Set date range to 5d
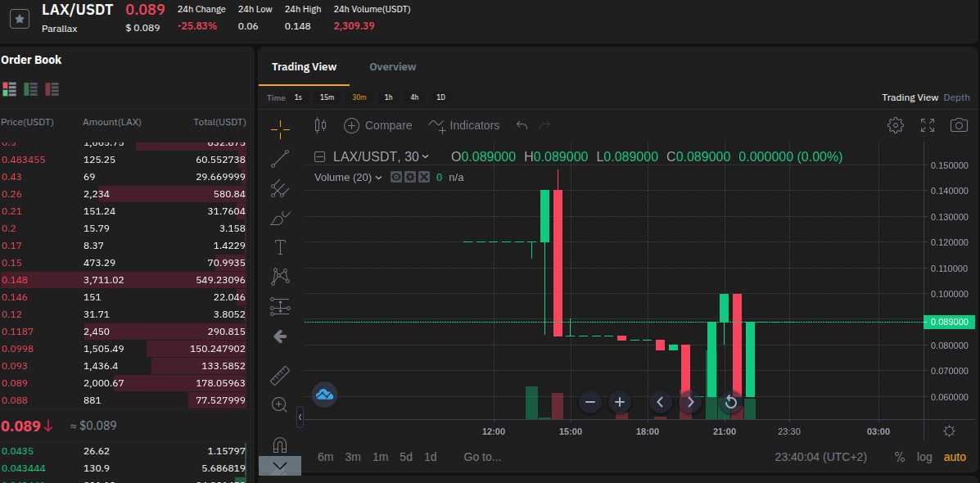 click(406, 457)
